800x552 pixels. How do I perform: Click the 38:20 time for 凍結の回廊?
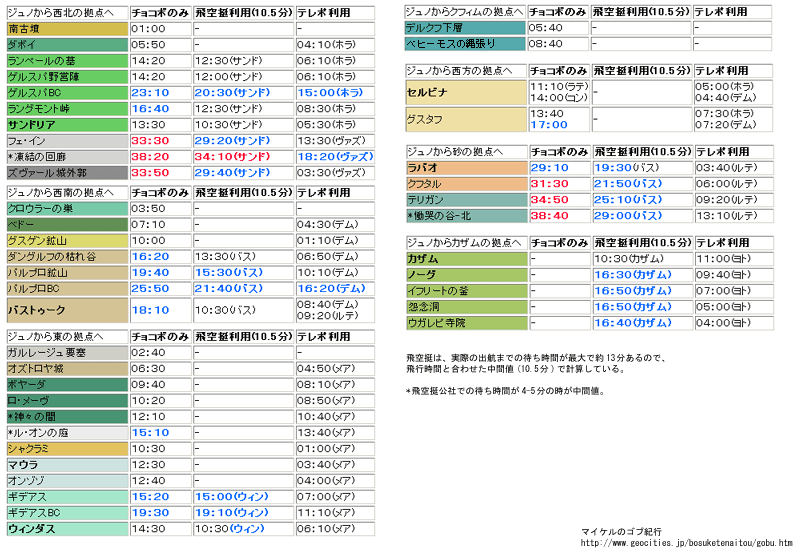coord(150,157)
